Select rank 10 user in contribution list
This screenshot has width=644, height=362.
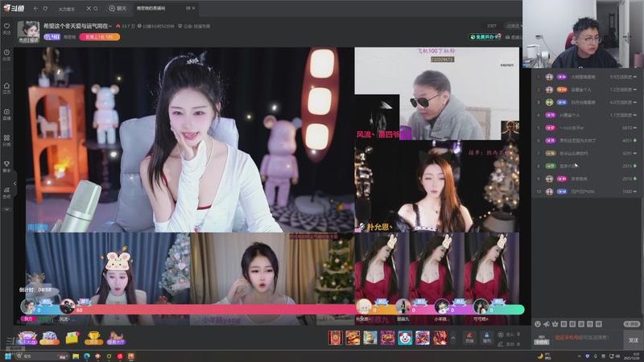588,191
